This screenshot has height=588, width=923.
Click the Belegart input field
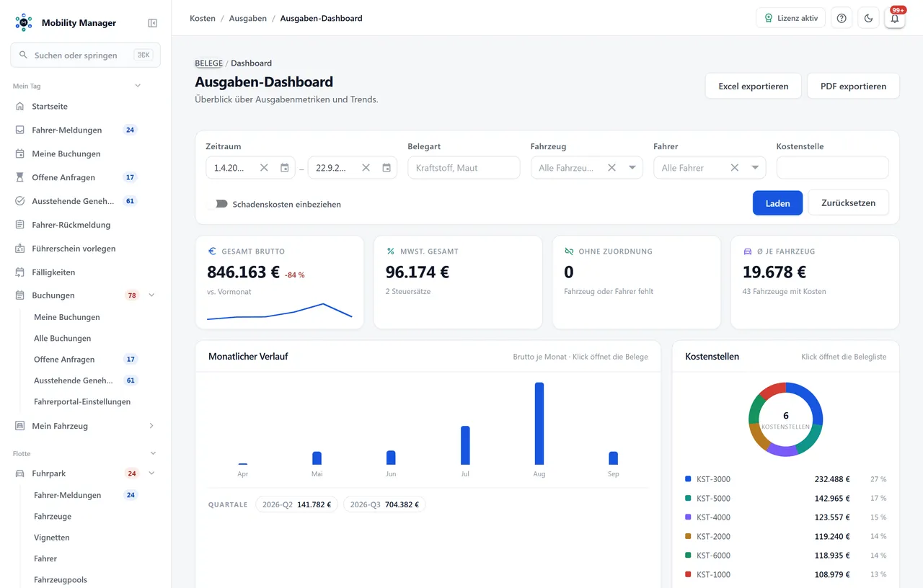pyautogui.click(x=464, y=168)
